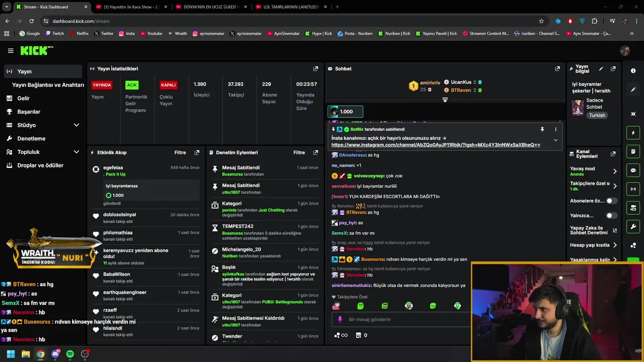
Task: Open Discord from the Windows taskbar
Action: click(x=55, y=354)
